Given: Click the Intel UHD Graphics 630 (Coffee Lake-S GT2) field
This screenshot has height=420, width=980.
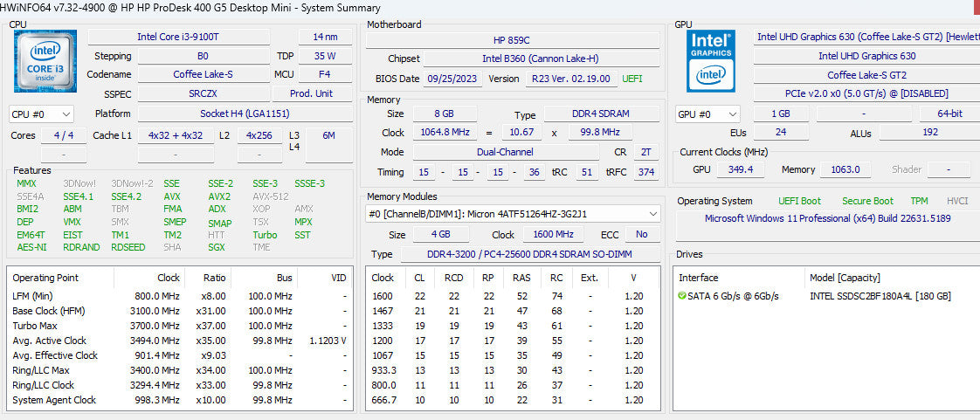Looking at the screenshot, I should (x=866, y=37).
